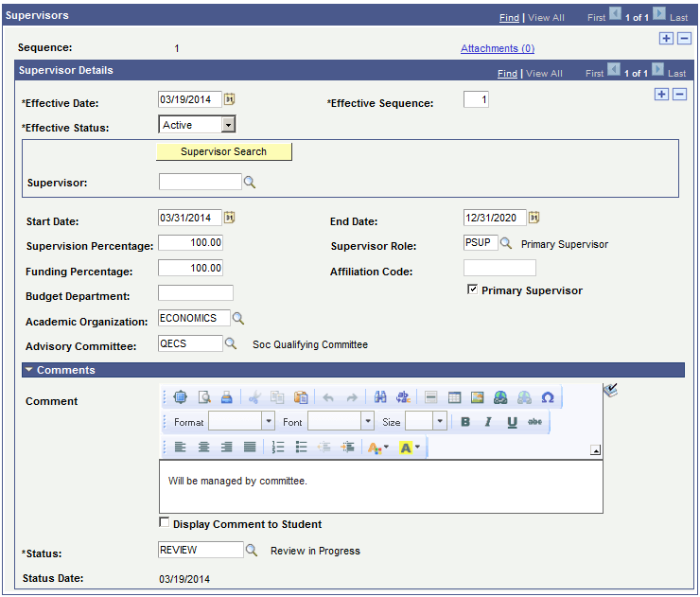Insert a hyperlink in the comment
Viewport: 700px width, 597px height.
(x=500, y=397)
